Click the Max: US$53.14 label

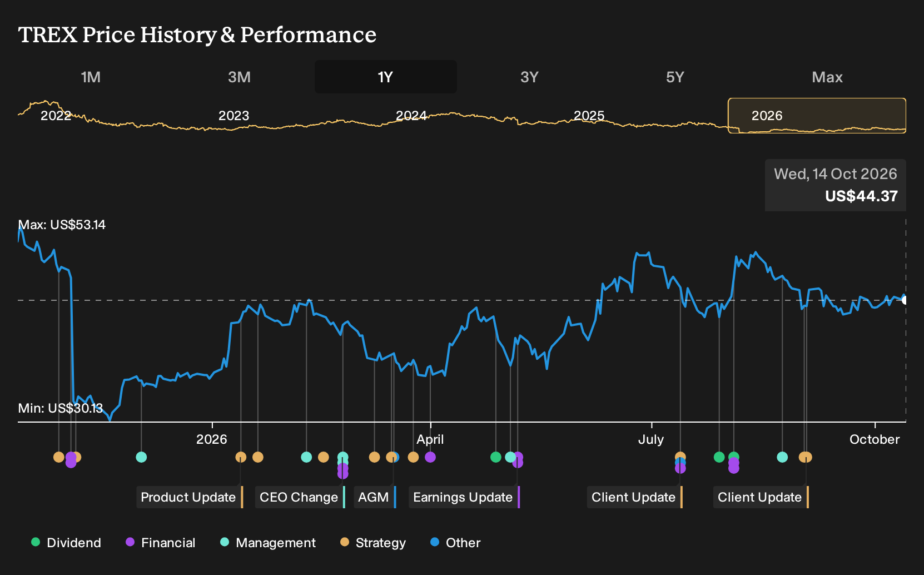(62, 225)
